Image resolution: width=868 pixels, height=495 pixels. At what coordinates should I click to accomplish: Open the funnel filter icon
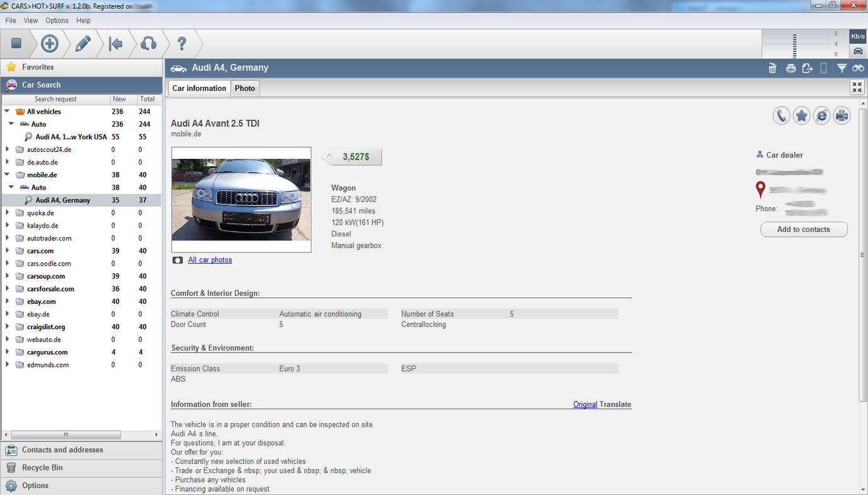pos(842,68)
